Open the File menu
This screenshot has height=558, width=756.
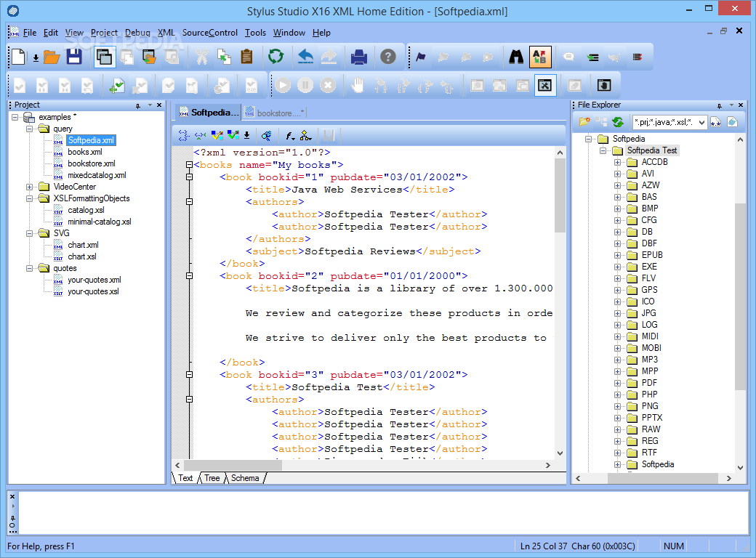tap(29, 33)
